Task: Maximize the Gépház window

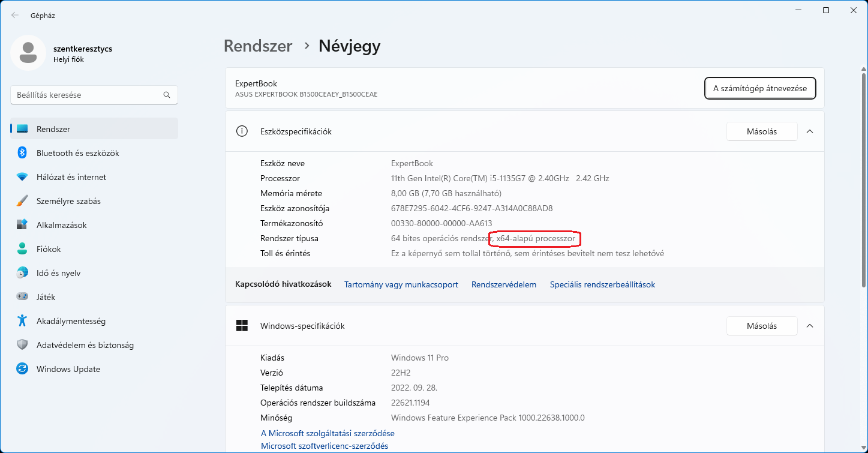Action: tap(826, 10)
